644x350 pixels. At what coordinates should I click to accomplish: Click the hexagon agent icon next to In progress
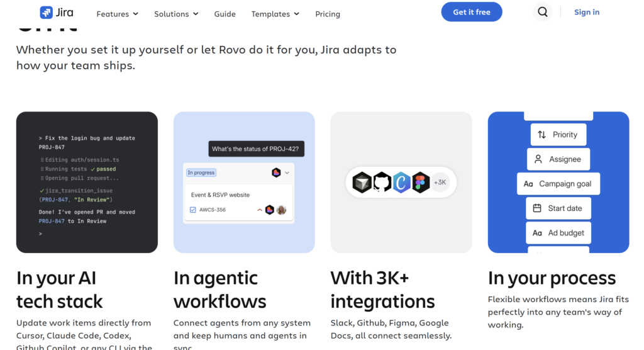tap(276, 172)
